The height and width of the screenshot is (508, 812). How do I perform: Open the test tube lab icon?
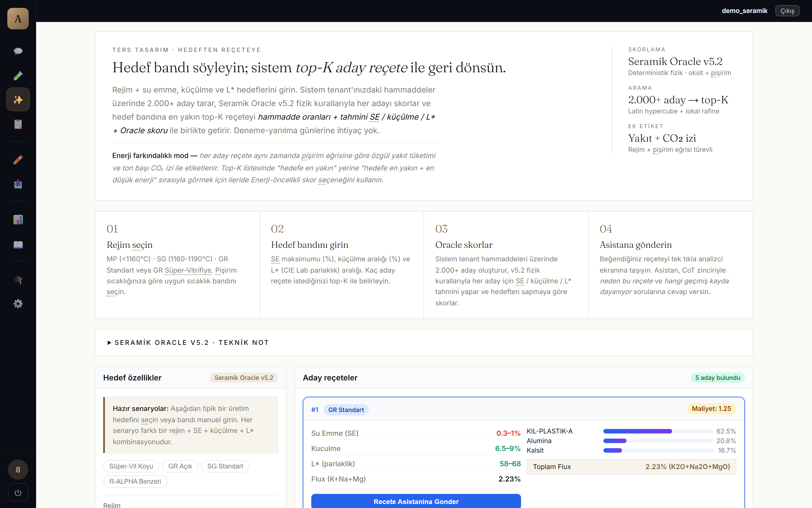point(18,76)
